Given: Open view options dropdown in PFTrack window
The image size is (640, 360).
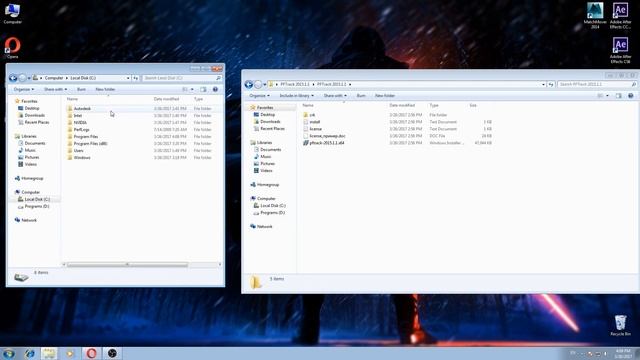Looking at the screenshot, I should point(608,96).
